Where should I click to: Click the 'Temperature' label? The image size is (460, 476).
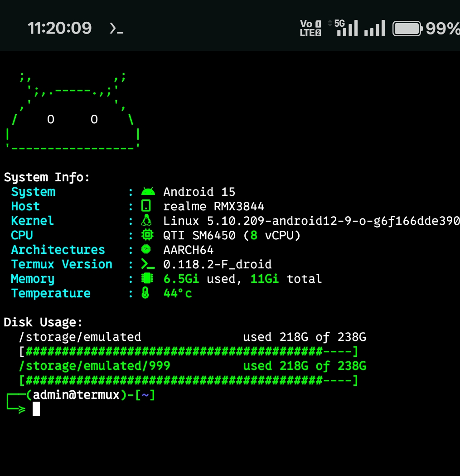[51, 293]
